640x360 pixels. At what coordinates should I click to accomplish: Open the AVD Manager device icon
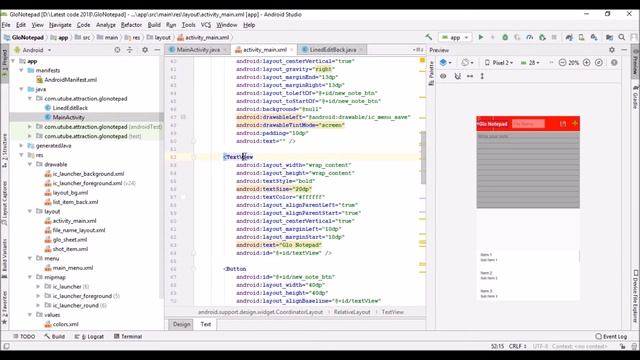(581, 37)
